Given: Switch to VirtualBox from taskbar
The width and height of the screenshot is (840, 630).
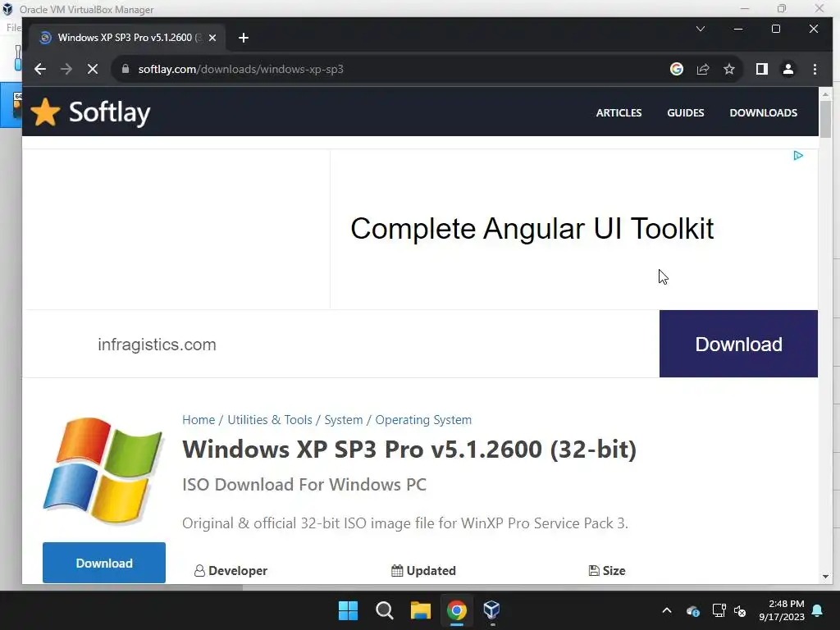Looking at the screenshot, I should [x=492, y=610].
